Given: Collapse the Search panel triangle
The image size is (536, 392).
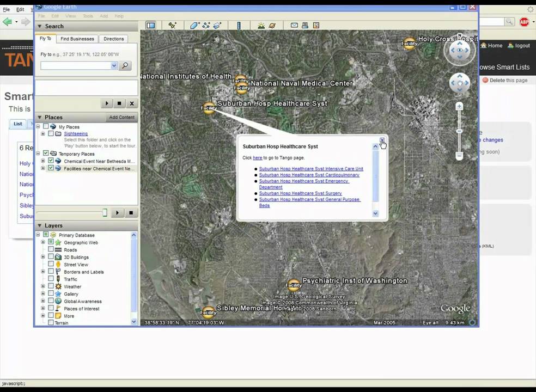Looking at the screenshot, I should click(40, 26).
